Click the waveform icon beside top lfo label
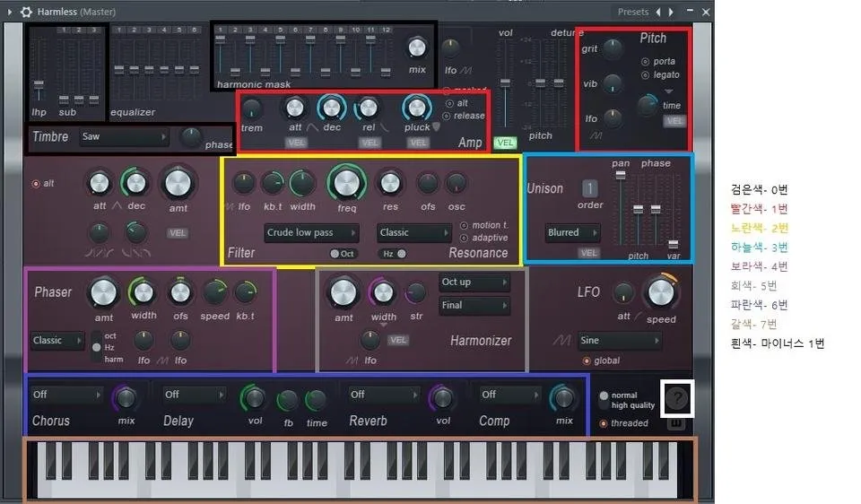The image size is (861, 504). click(465, 70)
